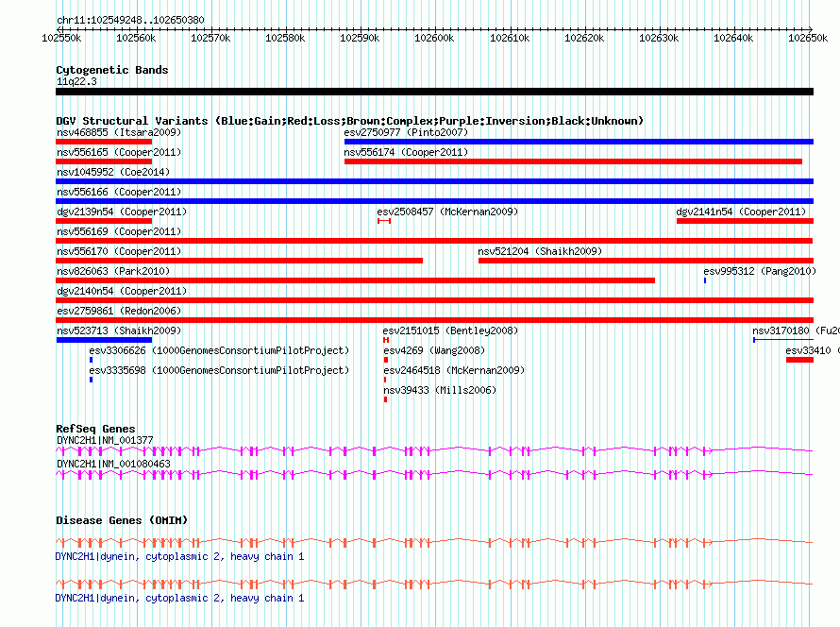Select nsv3170180 variant label

point(796,330)
